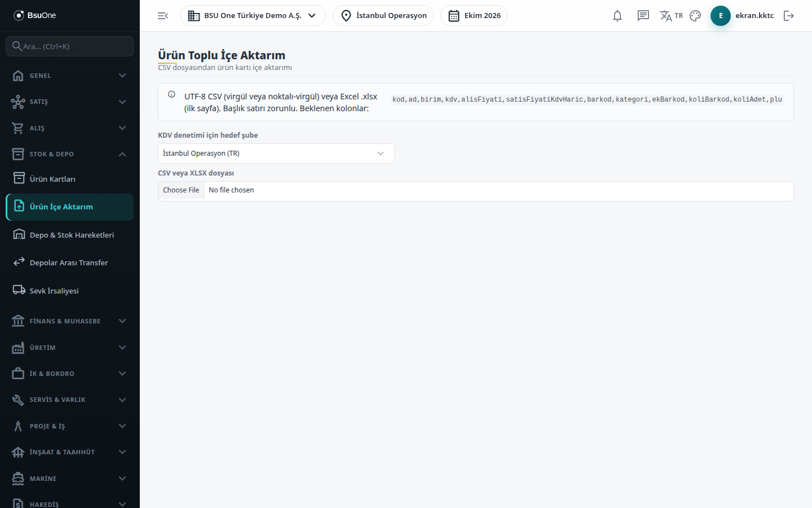Select Ürün İçe Aktarım menu item

pyautogui.click(x=69, y=207)
